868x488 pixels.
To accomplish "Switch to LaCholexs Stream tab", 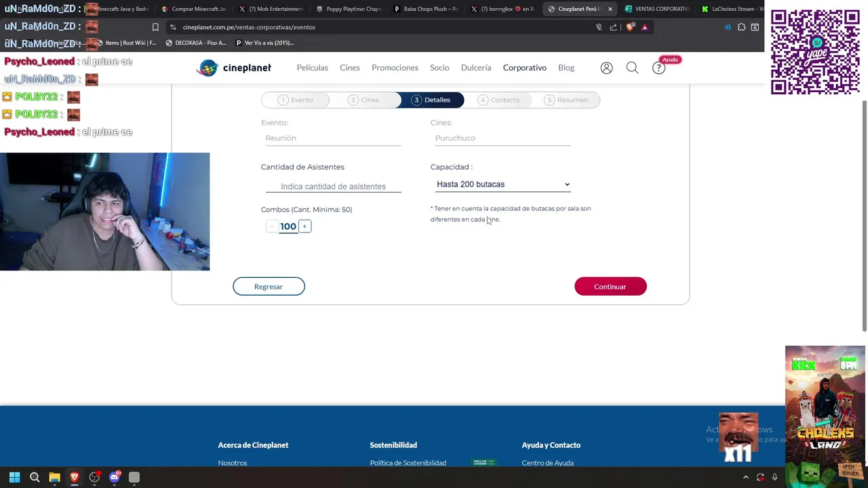I will [x=732, y=9].
